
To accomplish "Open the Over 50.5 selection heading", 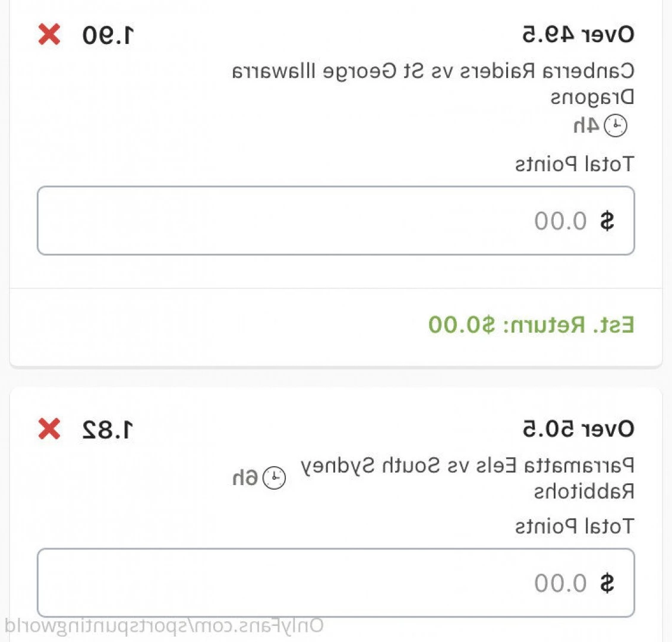I will click(578, 429).
